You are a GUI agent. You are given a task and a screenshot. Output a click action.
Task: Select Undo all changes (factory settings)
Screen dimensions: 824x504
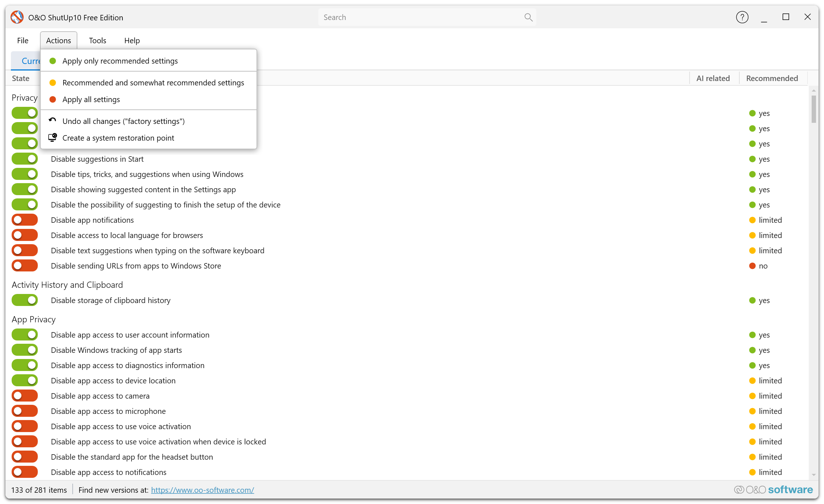tap(149, 121)
